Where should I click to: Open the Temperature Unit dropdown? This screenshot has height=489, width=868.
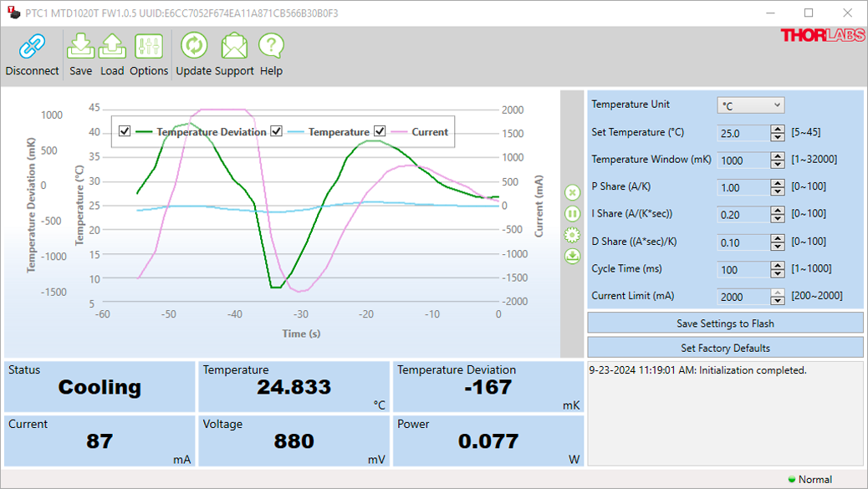click(751, 105)
